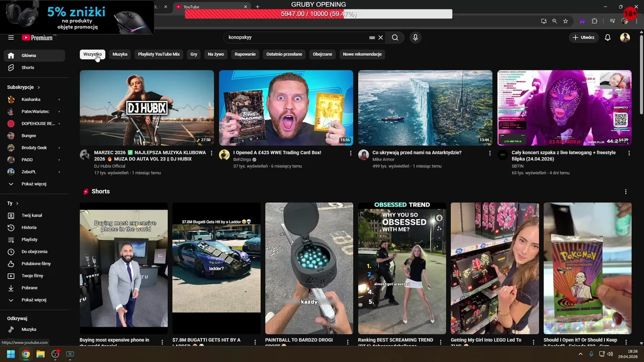
Task: Open the notifications bell
Action: pyautogui.click(x=608, y=37)
